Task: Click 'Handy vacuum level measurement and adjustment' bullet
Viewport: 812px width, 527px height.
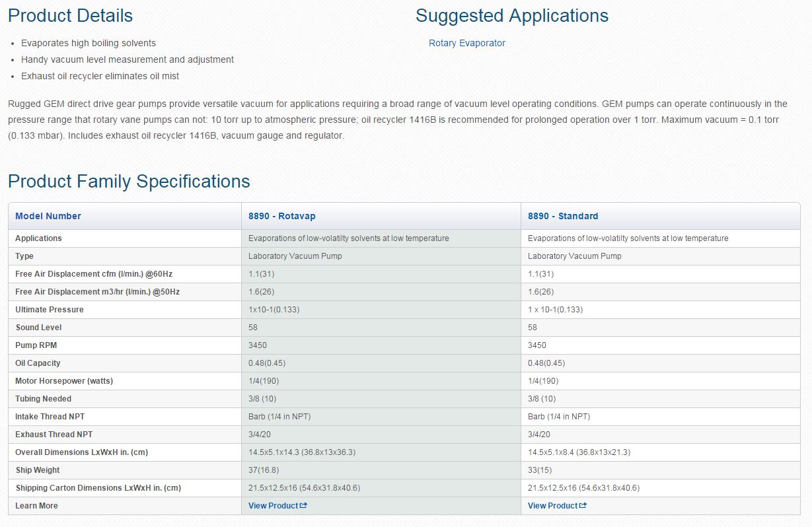Action: pyautogui.click(x=128, y=59)
